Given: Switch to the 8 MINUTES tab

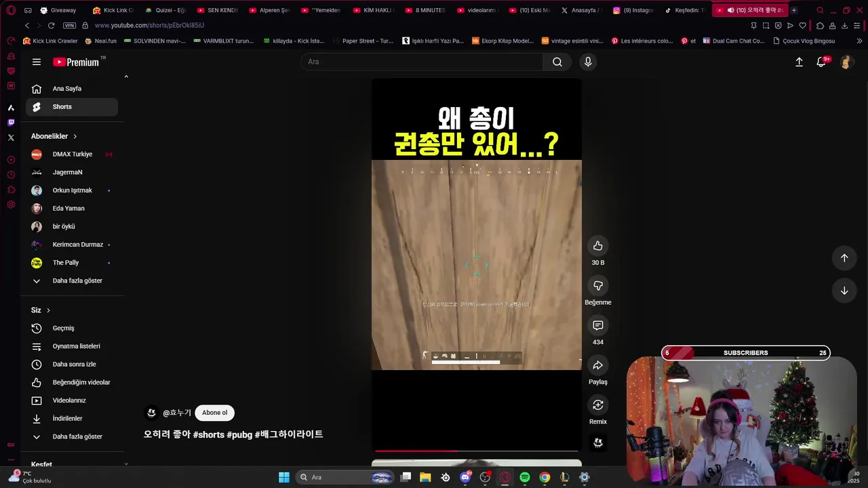Looking at the screenshot, I should [x=425, y=10].
